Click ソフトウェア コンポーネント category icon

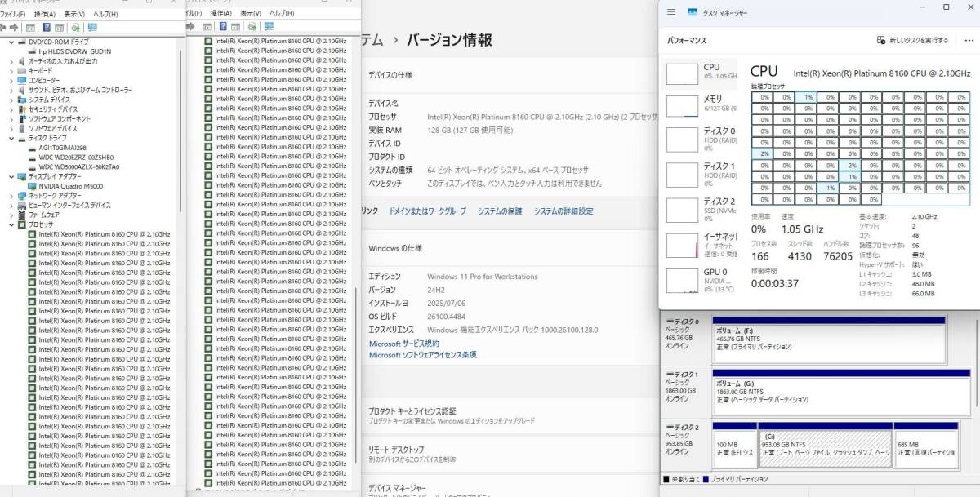(x=22, y=118)
